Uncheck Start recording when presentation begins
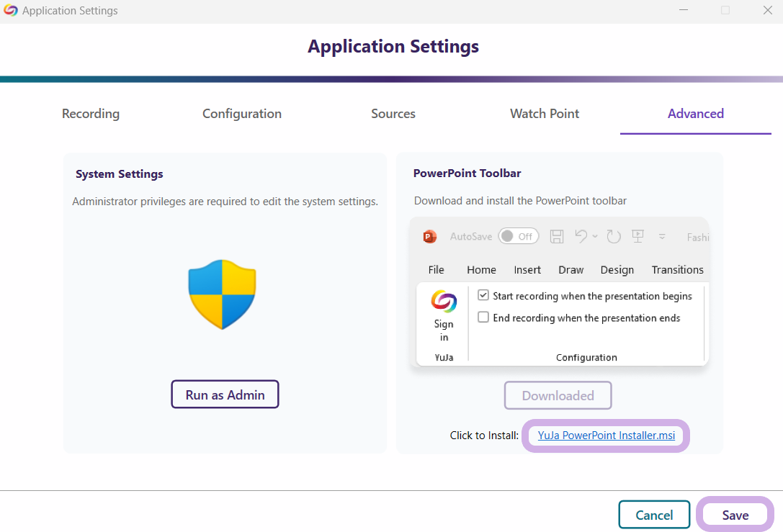783x532 pixels. click(483, 296)
